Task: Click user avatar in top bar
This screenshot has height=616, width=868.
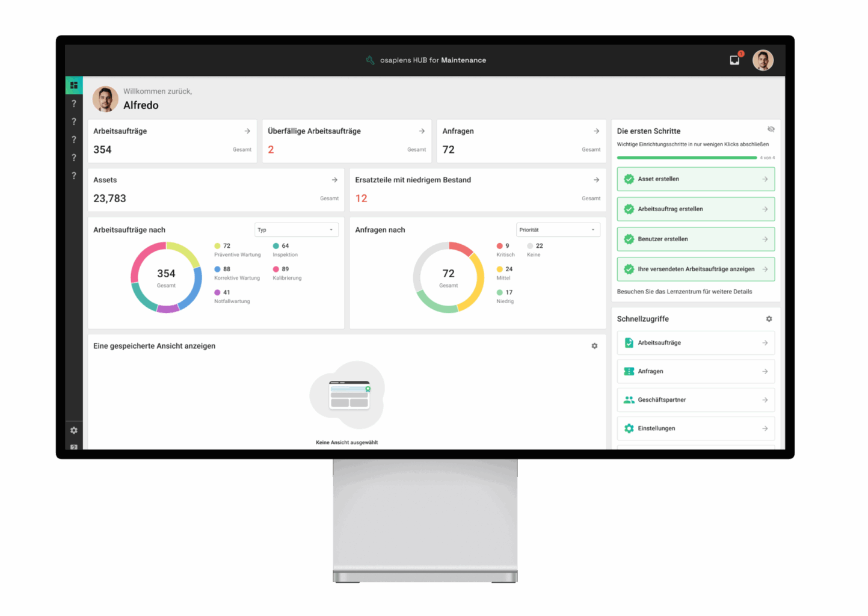Action: point(763,60)
